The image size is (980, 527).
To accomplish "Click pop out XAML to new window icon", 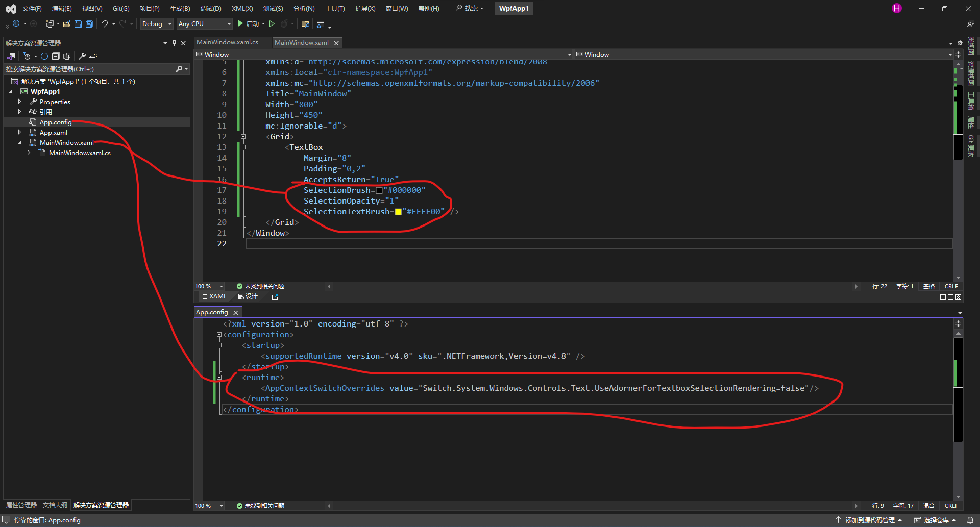I will [275, 297].
